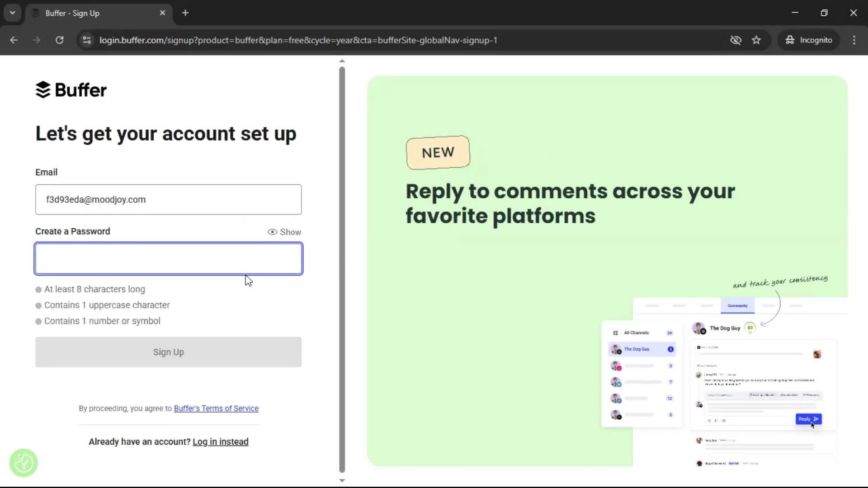Open Buffer's Terms of Service

pos(216,408)
